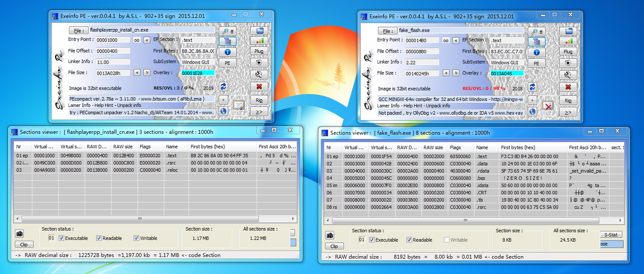Click File button in fake_flash Exeinfo window

387,31
